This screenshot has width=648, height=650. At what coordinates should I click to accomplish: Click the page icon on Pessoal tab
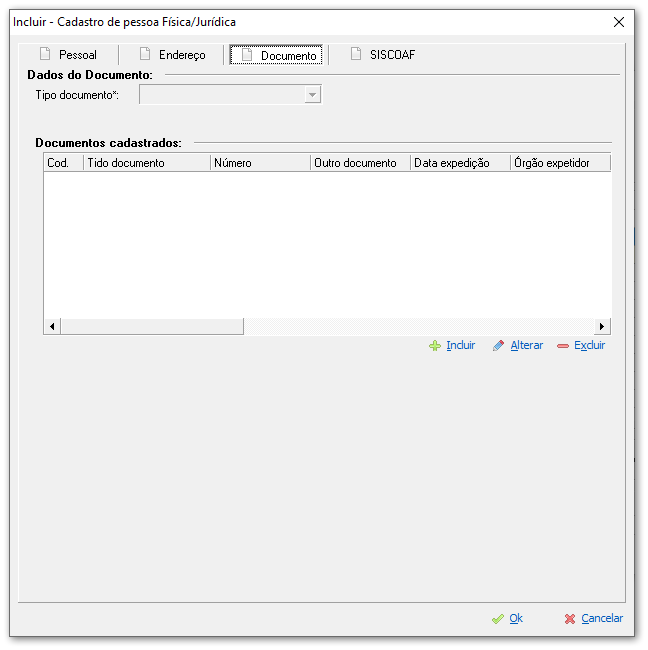point(45,54)
